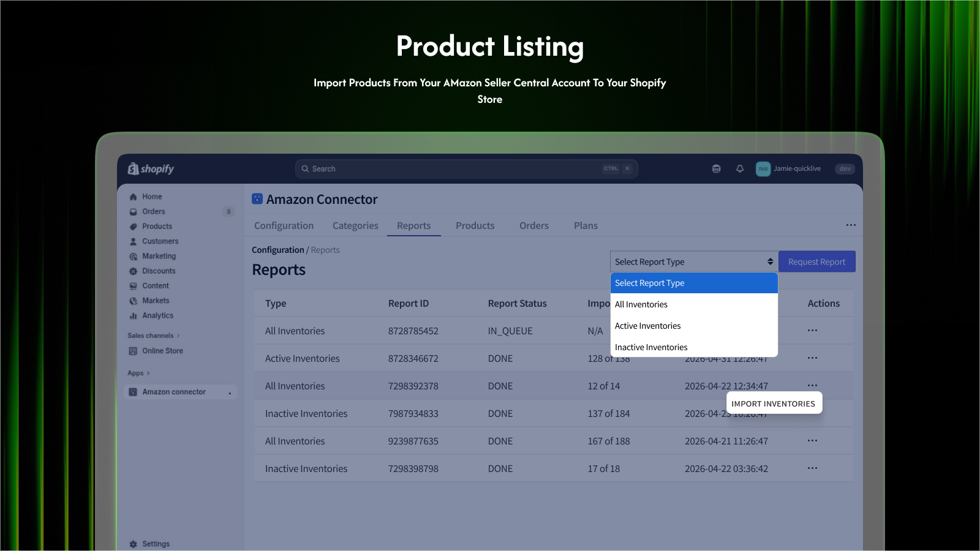Choose Active Inventories from report type list

(694, 326)
